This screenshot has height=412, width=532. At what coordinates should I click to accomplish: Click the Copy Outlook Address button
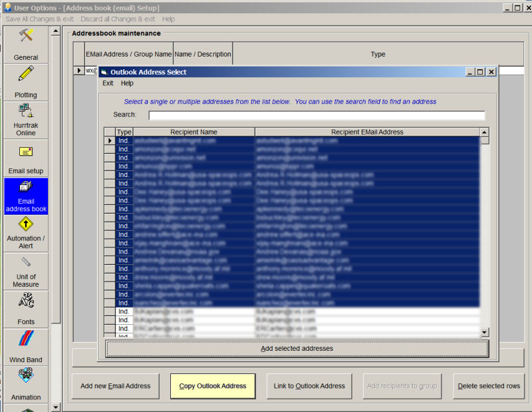(x=213, y=386)
